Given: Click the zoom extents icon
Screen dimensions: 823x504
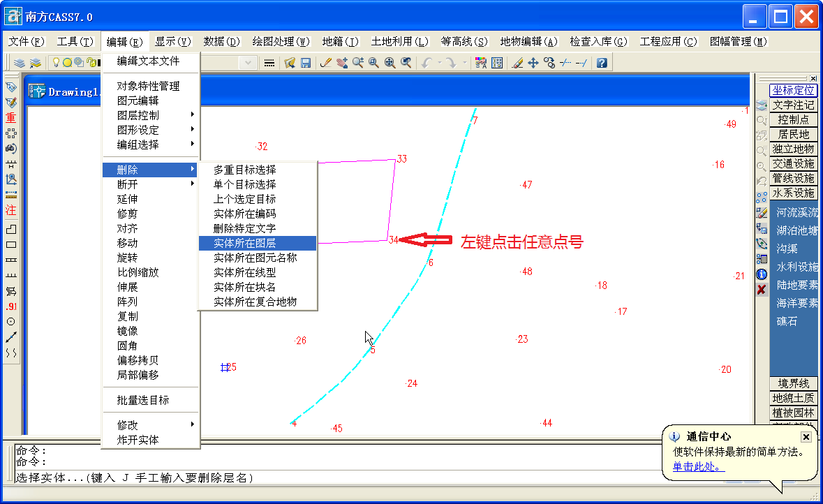Looking at the screenshot, I should [390, 63].
